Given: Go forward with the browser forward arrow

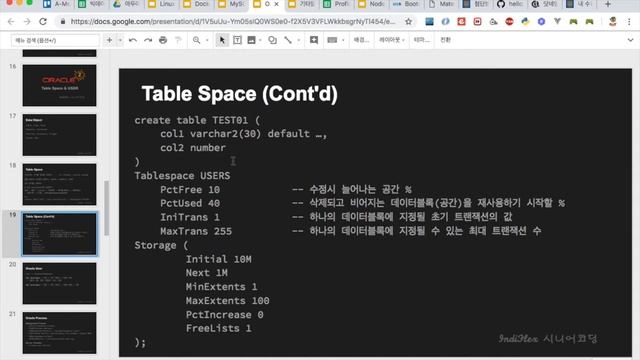Looking at the screenshot, I should point(27,22).
